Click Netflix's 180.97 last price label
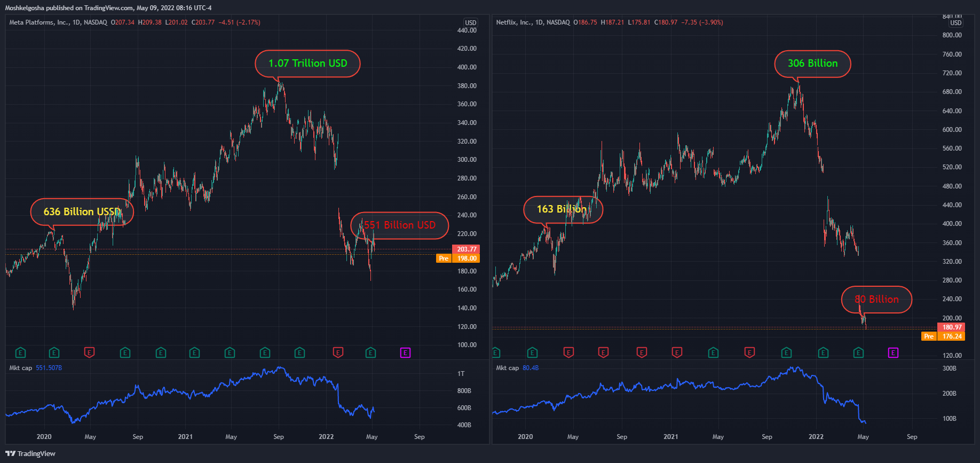The height and width of the screenshot is (463, 980). coord(952,327)
